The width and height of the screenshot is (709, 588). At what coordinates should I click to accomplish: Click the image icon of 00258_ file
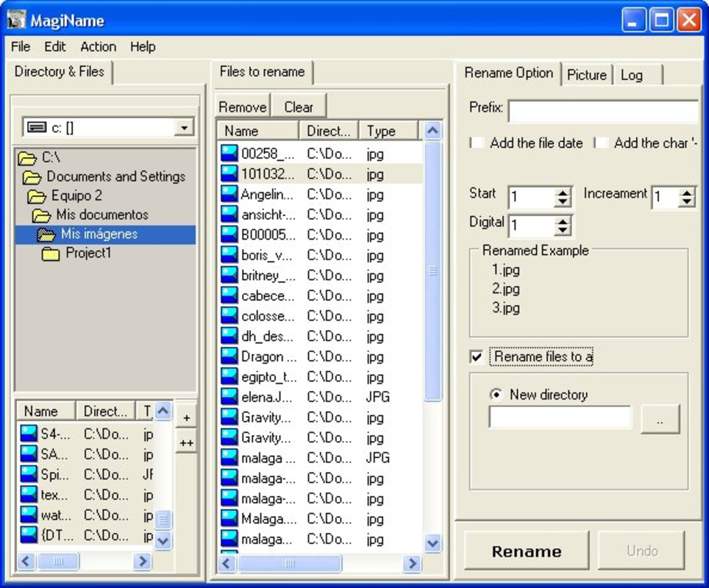coord(229,154)
